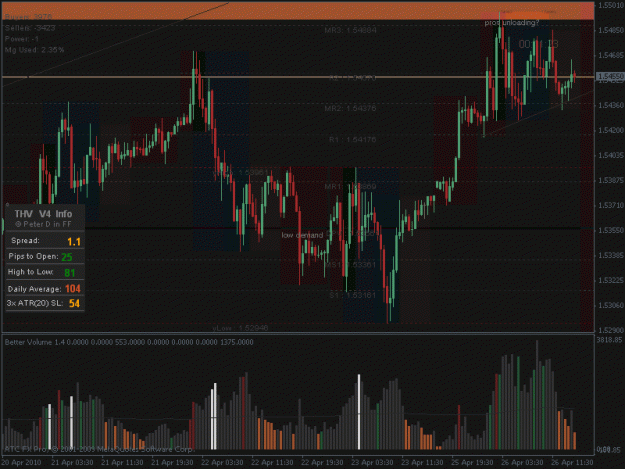
Task: Click the '21 Apr 19:30' time label
Action: [x=172, y=462]
